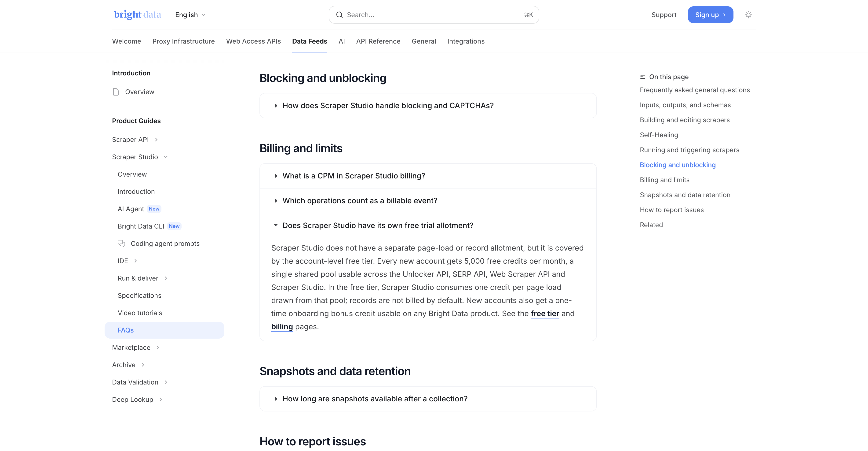Expand the Deep Lookup sidebar chevron
This screenshot has height=451, width=868.
[x=161, y=399]
